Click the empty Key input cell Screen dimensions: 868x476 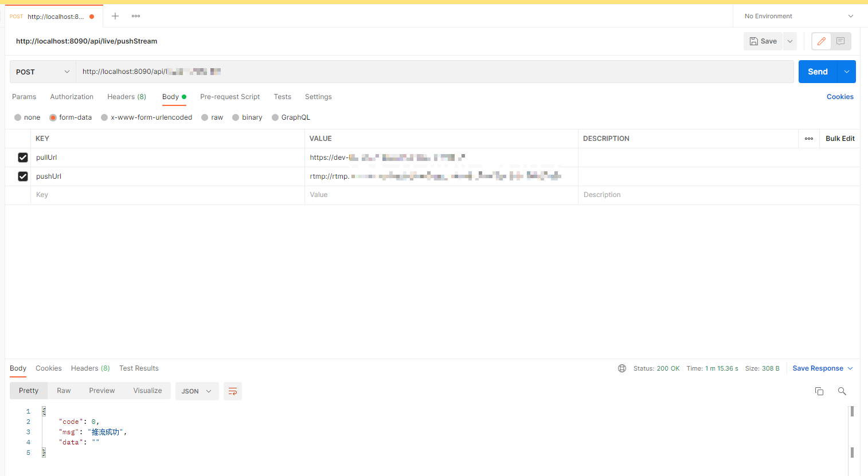167,195
